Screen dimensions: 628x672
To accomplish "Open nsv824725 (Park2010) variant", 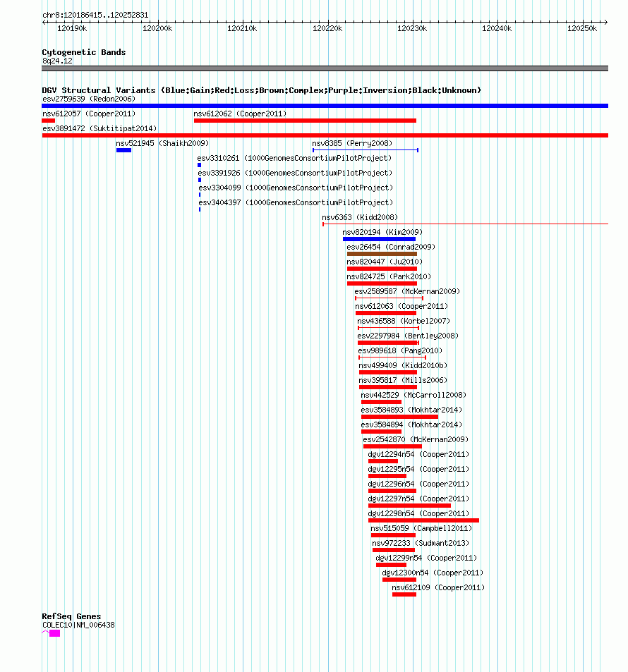I will [389, 276].
